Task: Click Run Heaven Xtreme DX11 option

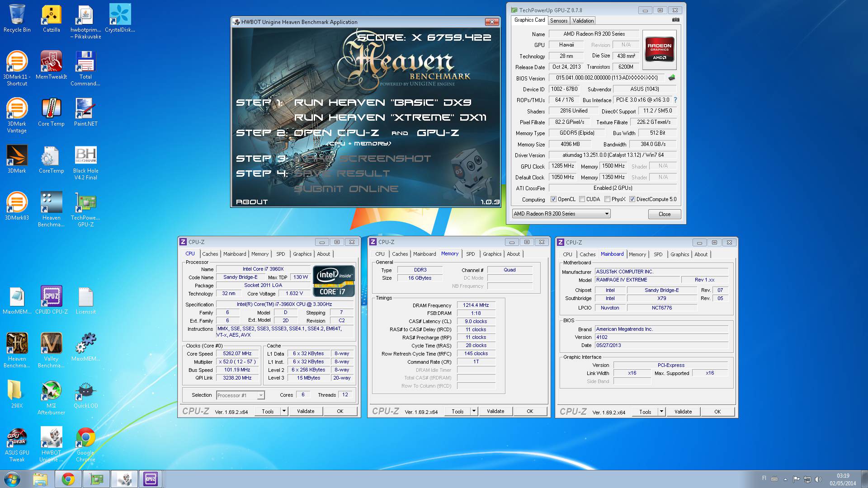Action: 390,117
